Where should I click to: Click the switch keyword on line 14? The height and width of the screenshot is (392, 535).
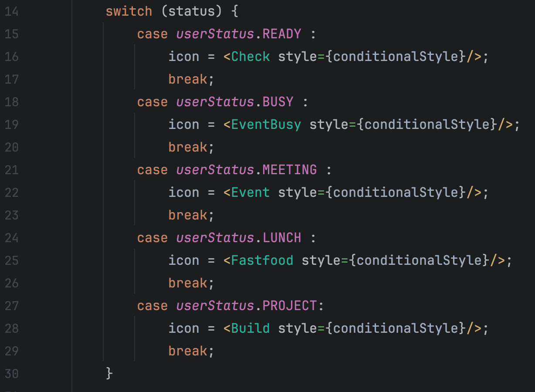point(129,11)
